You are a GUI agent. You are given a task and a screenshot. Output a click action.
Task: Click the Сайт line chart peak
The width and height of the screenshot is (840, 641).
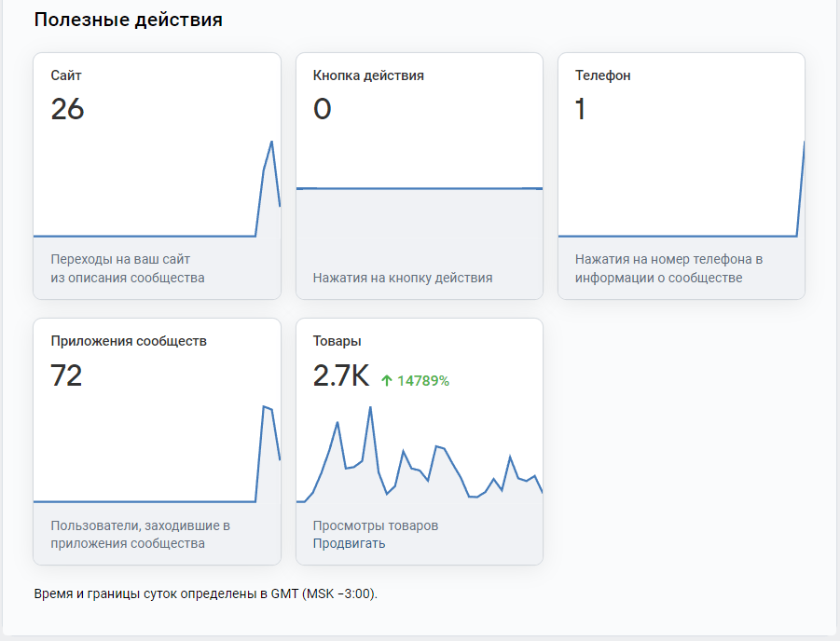click(x=271, y=143)
